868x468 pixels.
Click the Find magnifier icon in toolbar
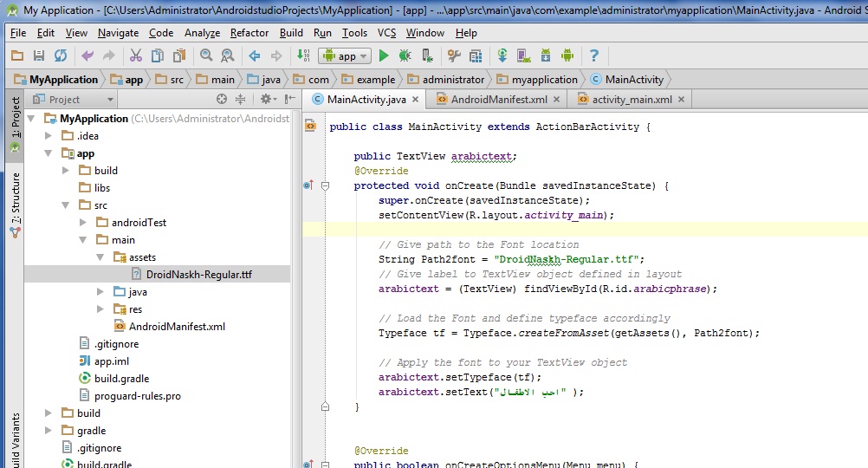[x=206, y=55]
